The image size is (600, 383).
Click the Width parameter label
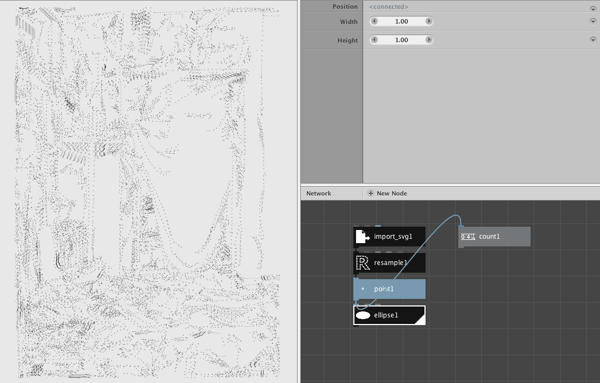pos(349,22)
